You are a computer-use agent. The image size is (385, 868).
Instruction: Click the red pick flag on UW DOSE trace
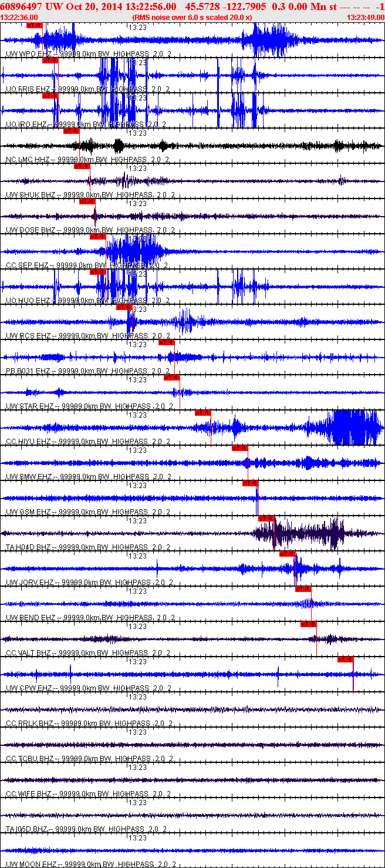tap(87, 201)
